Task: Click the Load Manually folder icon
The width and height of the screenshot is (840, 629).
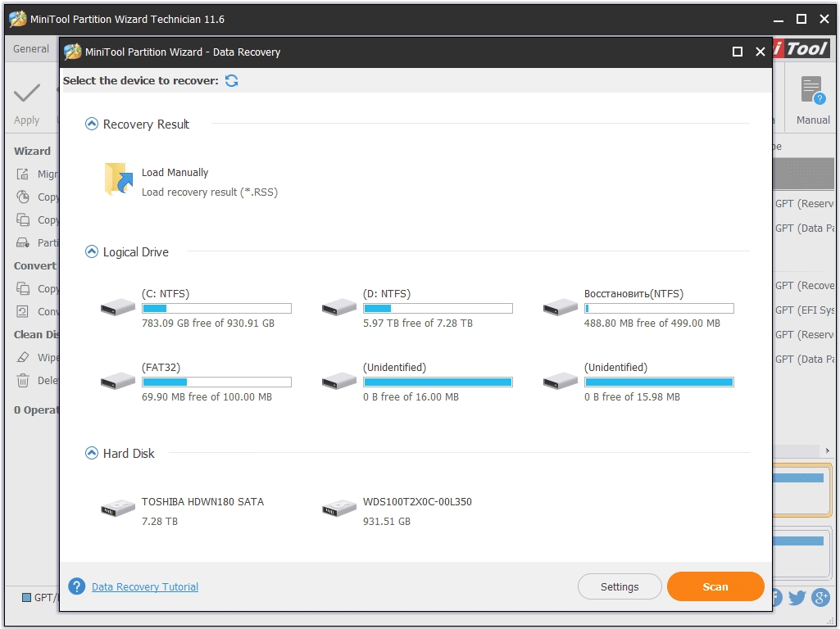Action: (x=118, y=179)
